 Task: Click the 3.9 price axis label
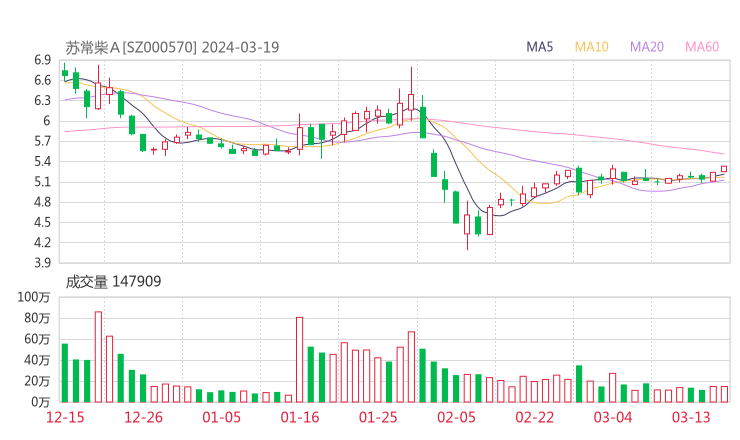[x=40, y=263]
